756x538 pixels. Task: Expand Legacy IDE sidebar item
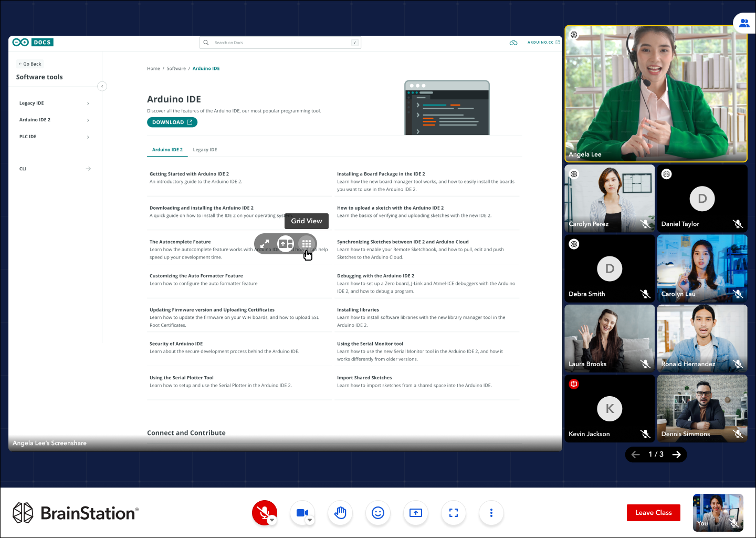(55, 104)
